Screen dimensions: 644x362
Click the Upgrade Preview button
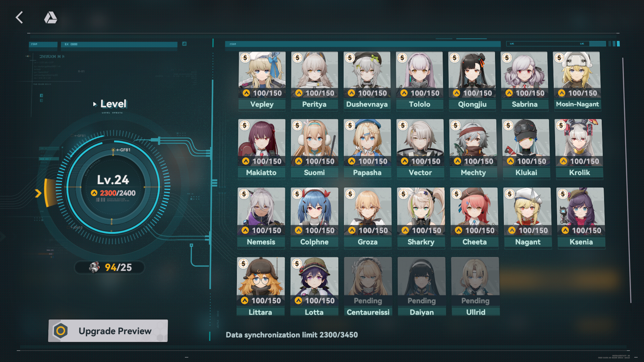pyautogui.click(x=108, y=331)
